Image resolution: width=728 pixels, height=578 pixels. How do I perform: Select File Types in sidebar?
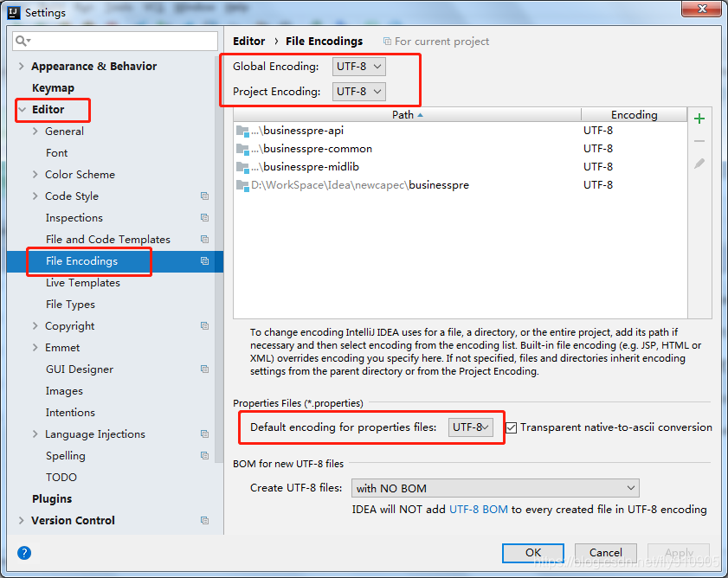coord(70,304)
